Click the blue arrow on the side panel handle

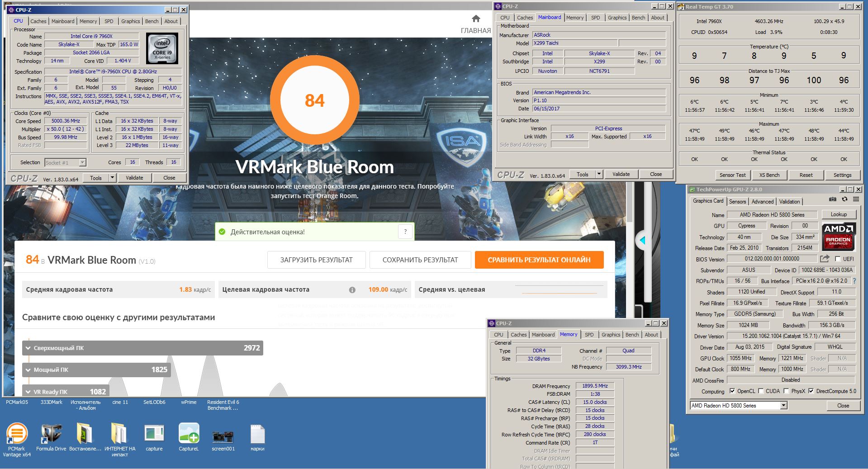click(642, 240)
